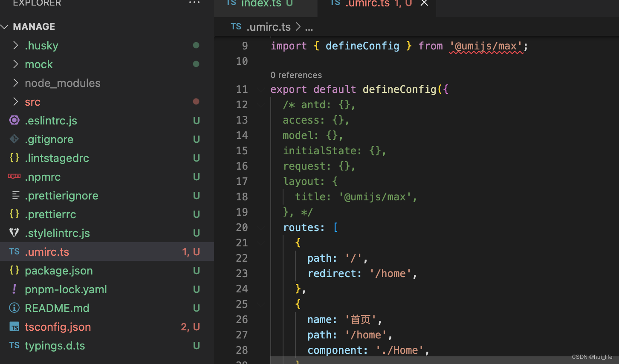619x364 pixels.
Task: Open tsconfig.json file
Action: (58, 327)
